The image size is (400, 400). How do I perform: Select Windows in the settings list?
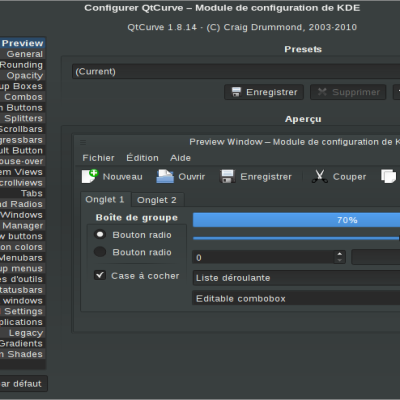[22, 215]
